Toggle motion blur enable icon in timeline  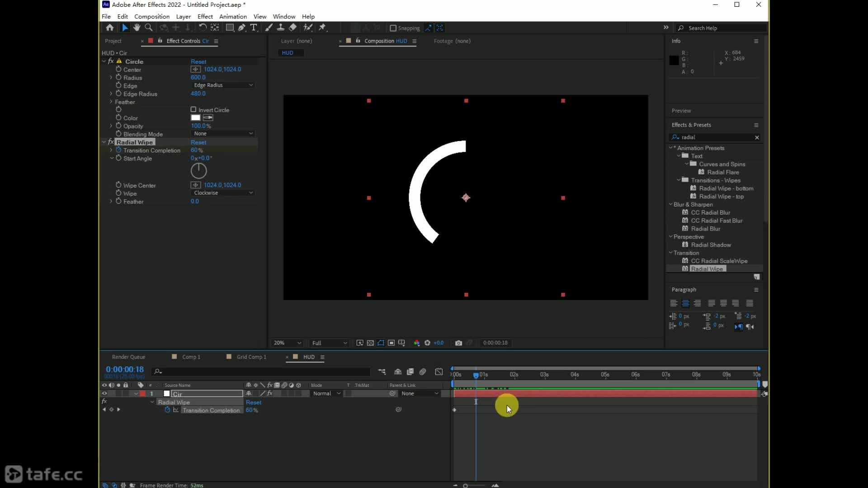click(x=423, y=371)
